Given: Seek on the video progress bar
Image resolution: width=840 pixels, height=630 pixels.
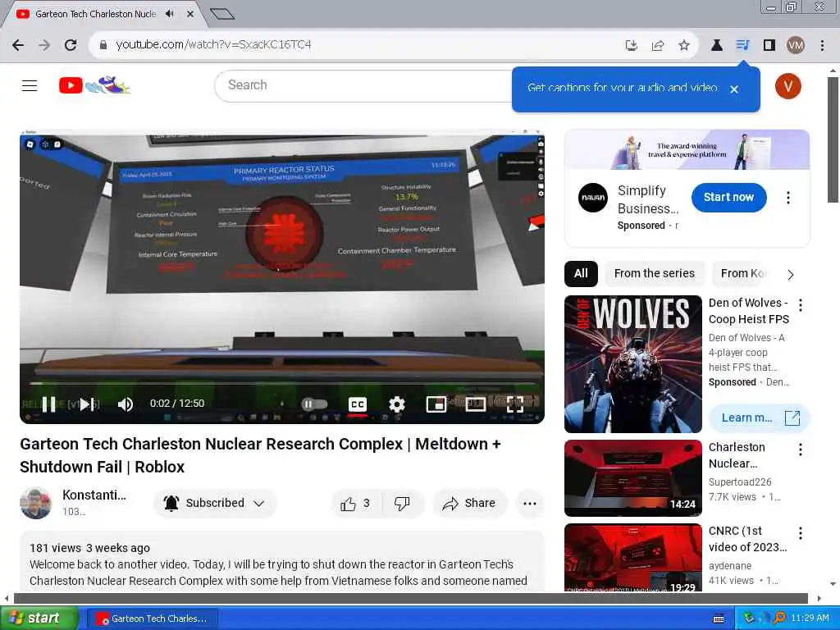Looking at the screenshot, I should pos(282,384).
